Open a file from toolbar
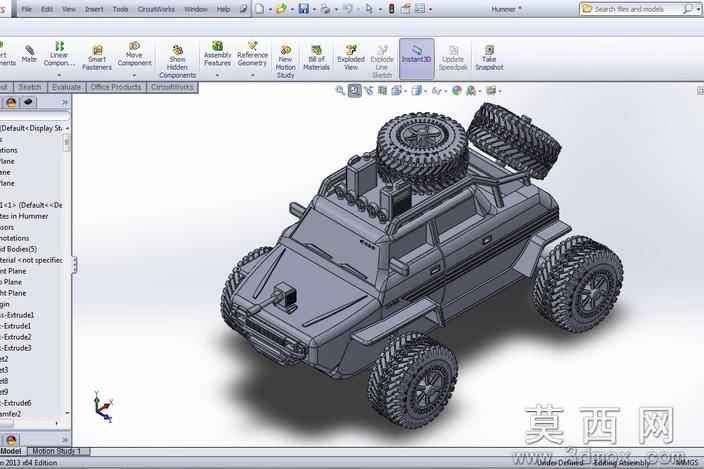704x469 pixels. point(282,9)
